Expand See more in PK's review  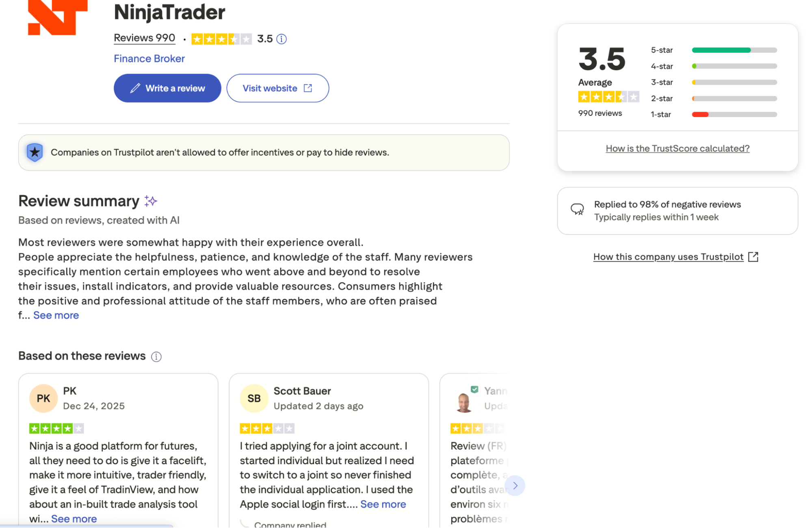coord(74,519)
